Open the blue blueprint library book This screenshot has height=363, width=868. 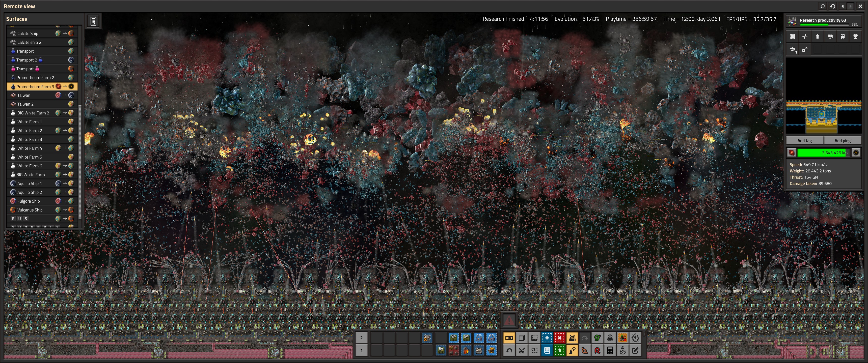point(547,351)
